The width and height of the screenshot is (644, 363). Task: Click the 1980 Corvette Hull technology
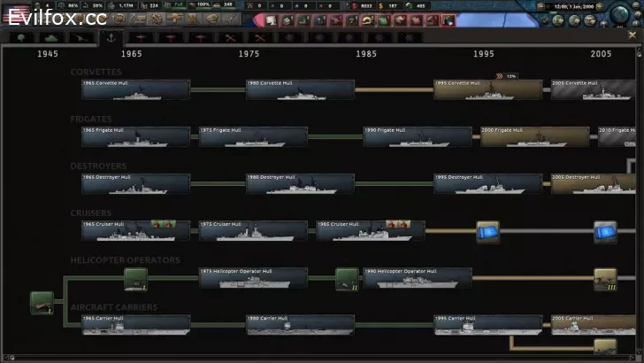click(x=300, y=89)
